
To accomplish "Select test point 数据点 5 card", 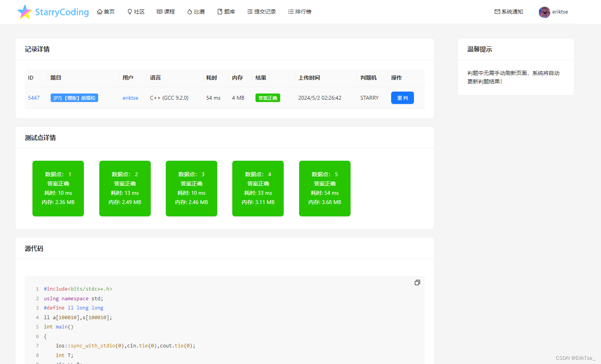I will click(x=325, y=189).
